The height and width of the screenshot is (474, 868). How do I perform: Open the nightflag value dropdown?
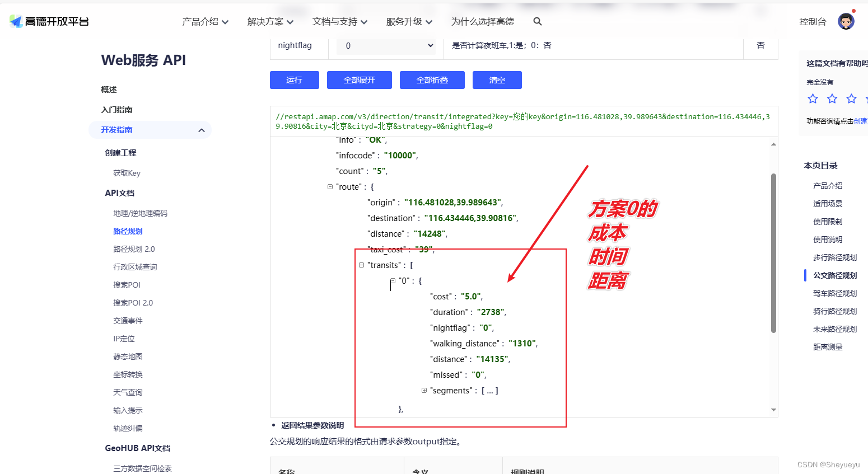click(x=386, y=46)
